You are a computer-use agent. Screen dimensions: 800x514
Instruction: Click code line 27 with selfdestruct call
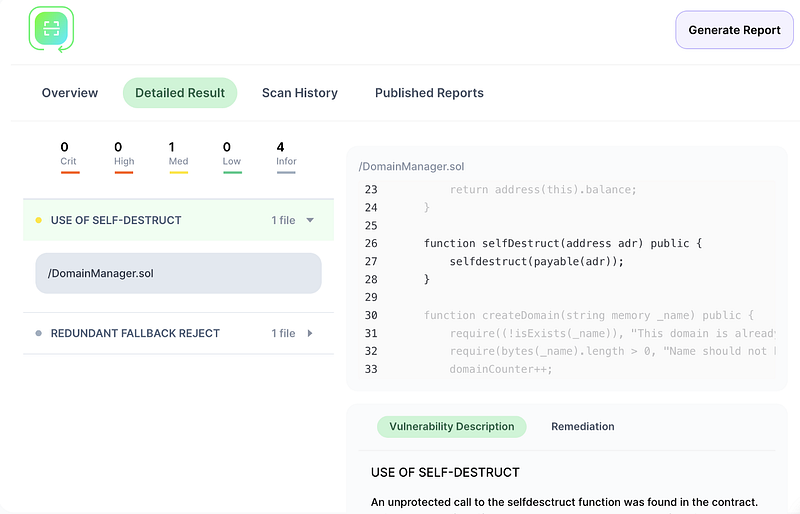536,261
